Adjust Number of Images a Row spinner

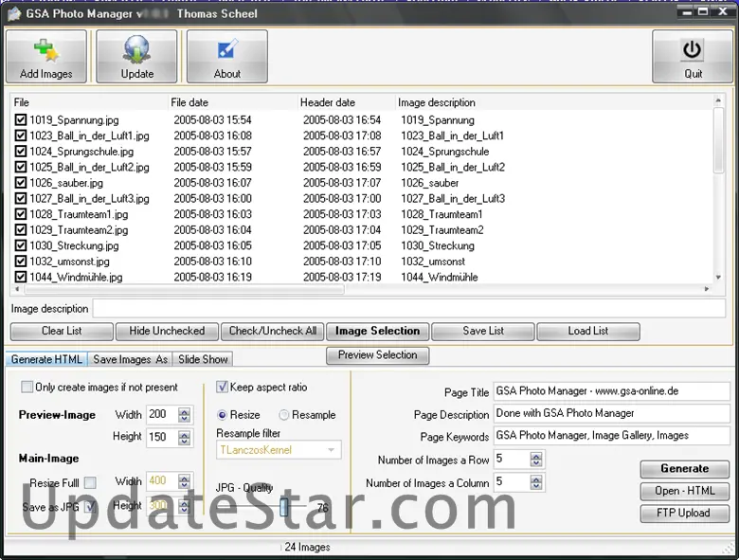coord(536,460)
